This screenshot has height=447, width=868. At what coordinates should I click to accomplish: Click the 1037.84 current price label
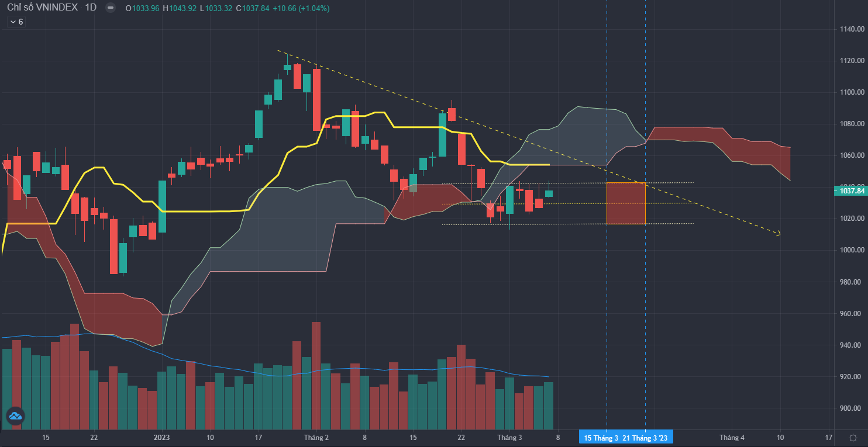(851, 190)
